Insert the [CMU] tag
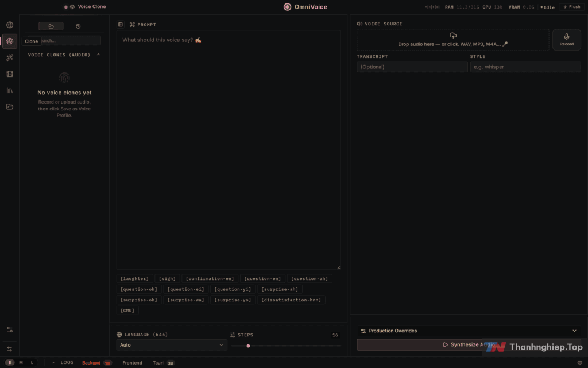 point(127,310)
